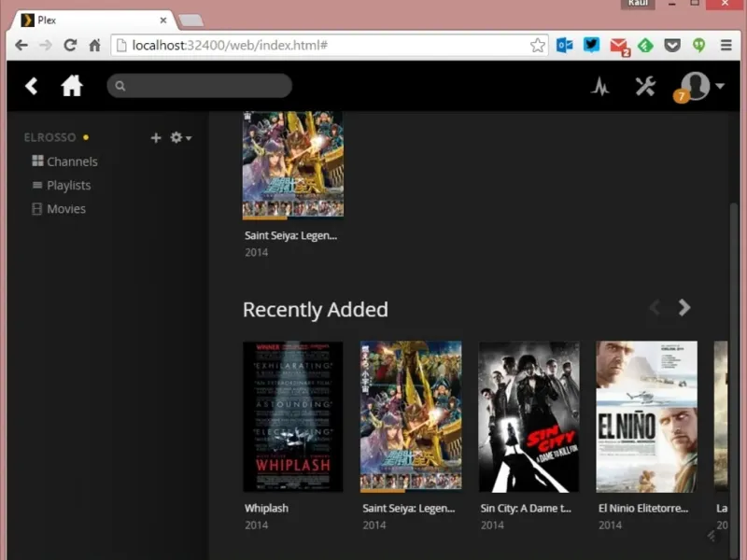Image resolution: width=747 pixels, height=560 pixels.
Task: Reload the page in Chrome
Action: [70, 45]
